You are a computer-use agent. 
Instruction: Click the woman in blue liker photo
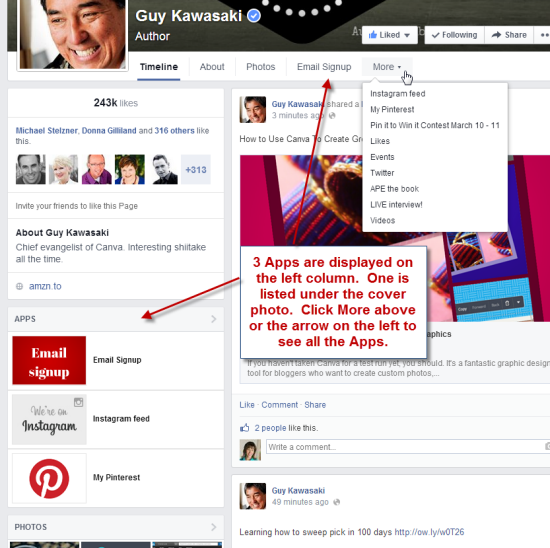130,169
